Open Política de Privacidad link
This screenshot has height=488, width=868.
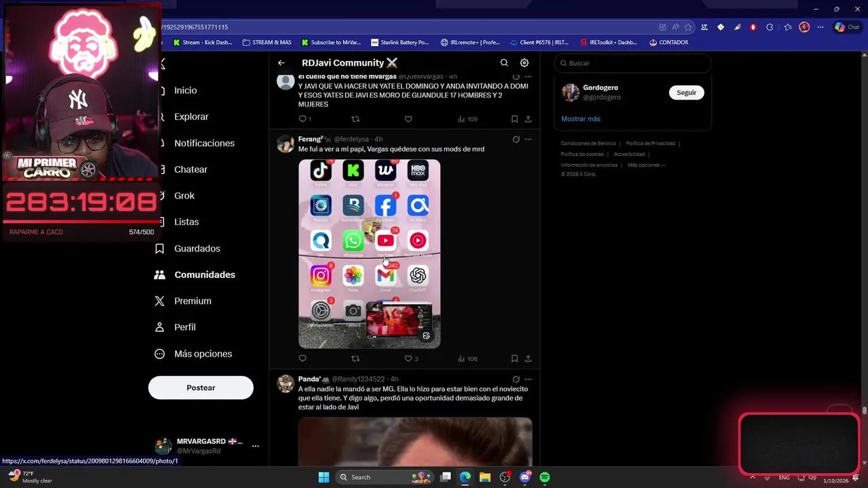[650, 144]
